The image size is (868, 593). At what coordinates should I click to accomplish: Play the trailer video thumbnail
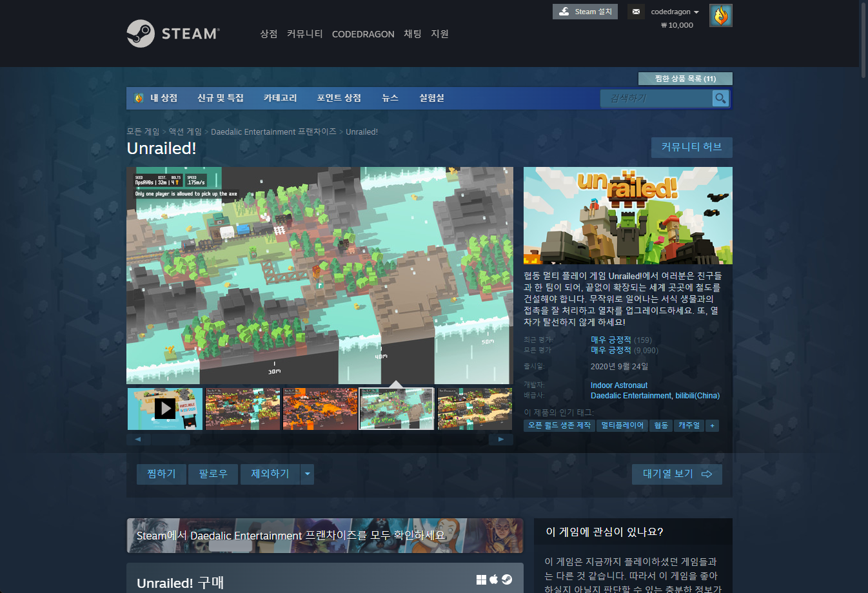click(165, 409)
